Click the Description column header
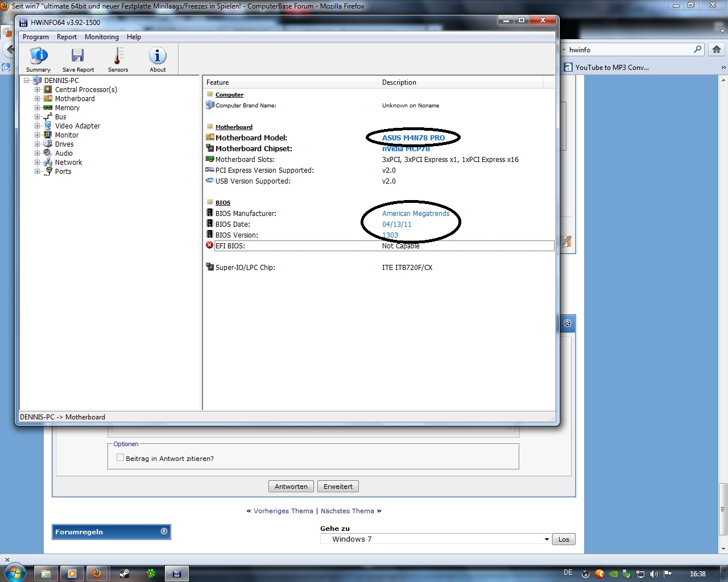This screenshot has height=582, width=728. coord(461,82)
